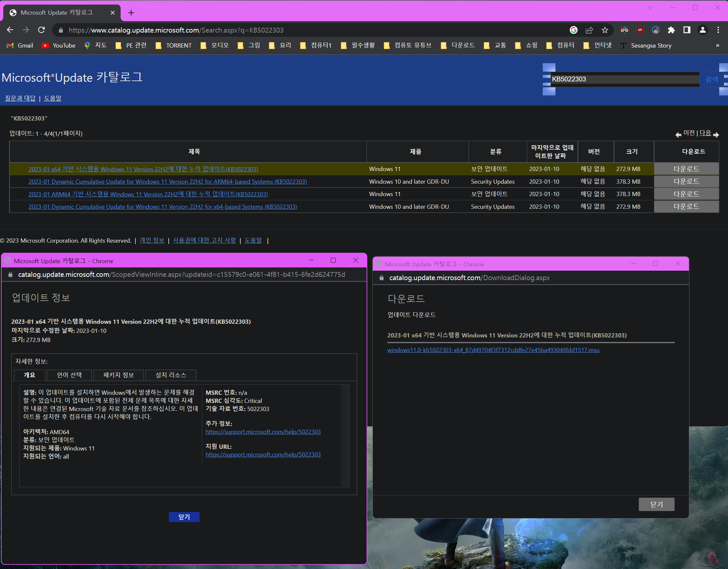Open the Gmail bookmark
728x569 pixels.
(x=20, y=45)
